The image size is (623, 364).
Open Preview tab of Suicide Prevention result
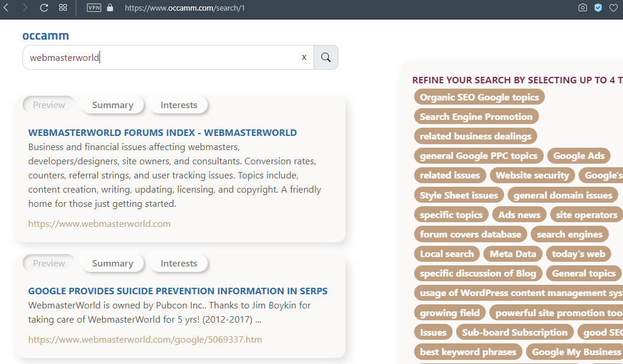point(49,263)
